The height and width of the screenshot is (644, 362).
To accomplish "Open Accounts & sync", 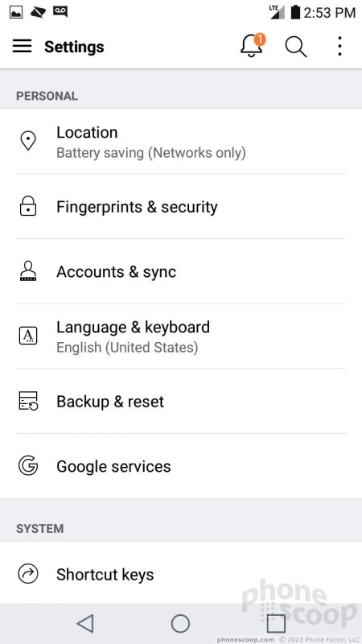I will (x=181, y=271).
